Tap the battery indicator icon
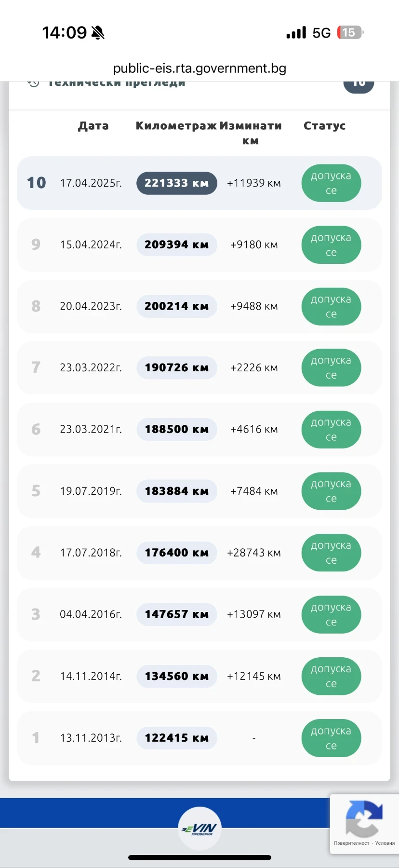Screen dimensions: 399x868 (350, 33)
